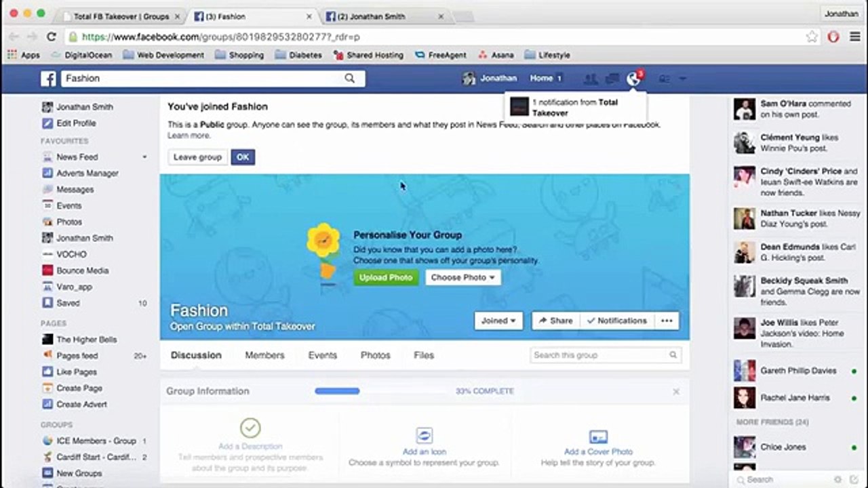Screen dimensions: 868x488
Task: Click the green Upload Photo button
Action: point(386,277)
